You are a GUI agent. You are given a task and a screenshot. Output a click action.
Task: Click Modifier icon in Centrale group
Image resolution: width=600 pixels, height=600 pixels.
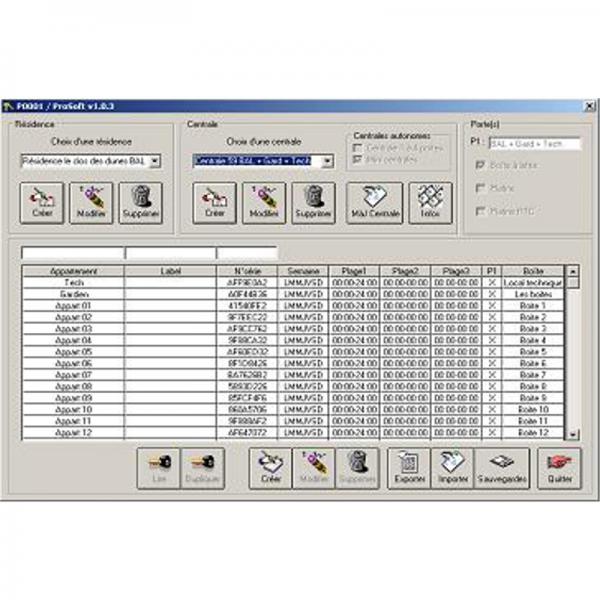pyautogui.click(x=263, y=202)
